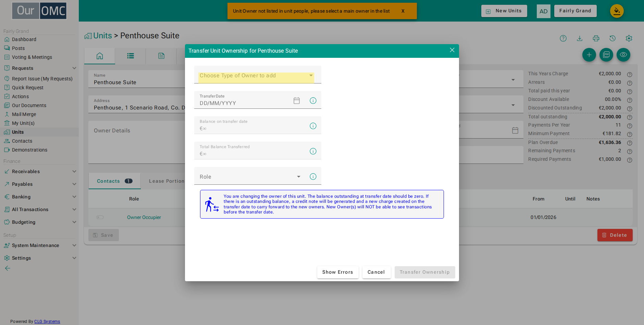Open Mail Merge in the sidebar

[24, 114]
